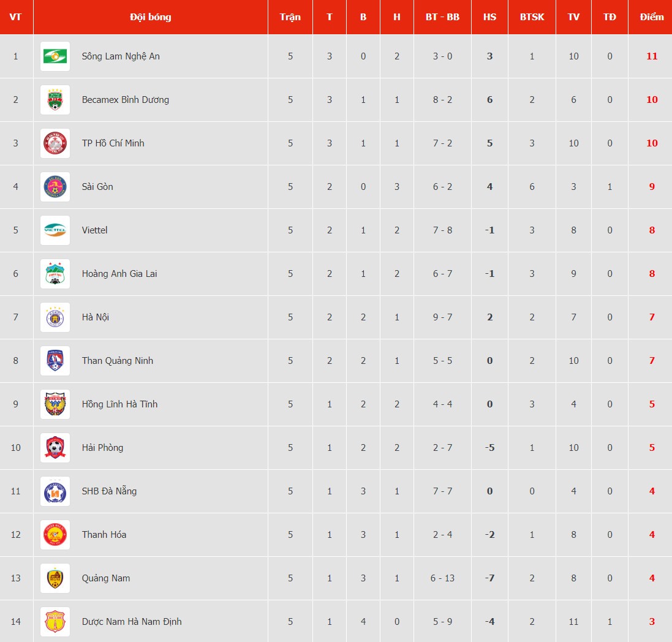Open the Than Quảng Ninh badge

point(55,361)
